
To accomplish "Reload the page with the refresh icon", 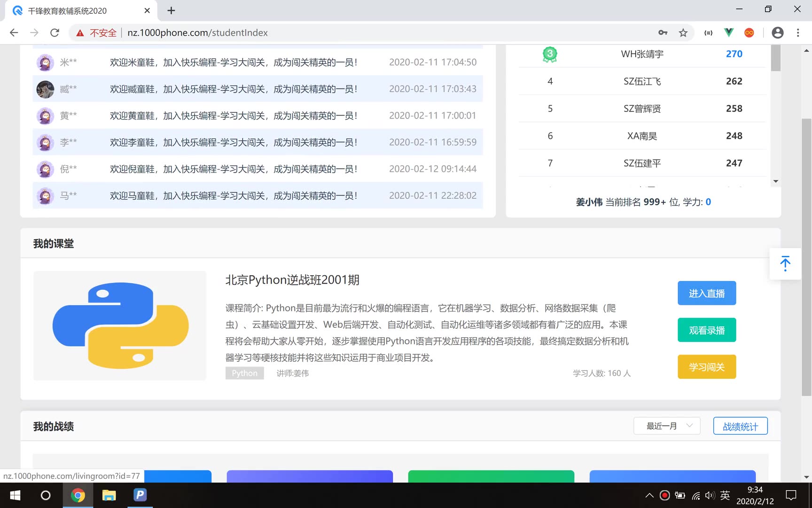I will (55, 32).
